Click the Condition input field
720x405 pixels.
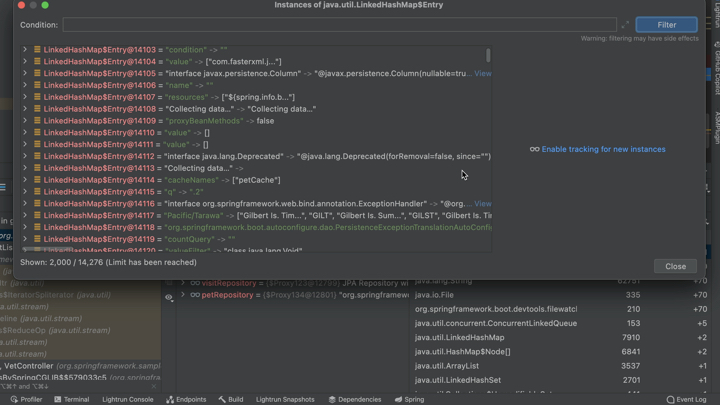tap(338, 25)
